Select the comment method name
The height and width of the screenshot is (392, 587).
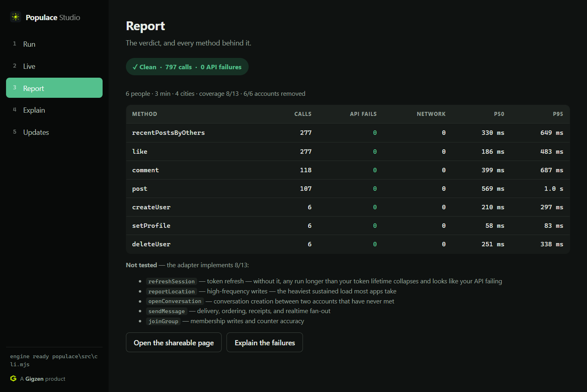coord(145,170)
